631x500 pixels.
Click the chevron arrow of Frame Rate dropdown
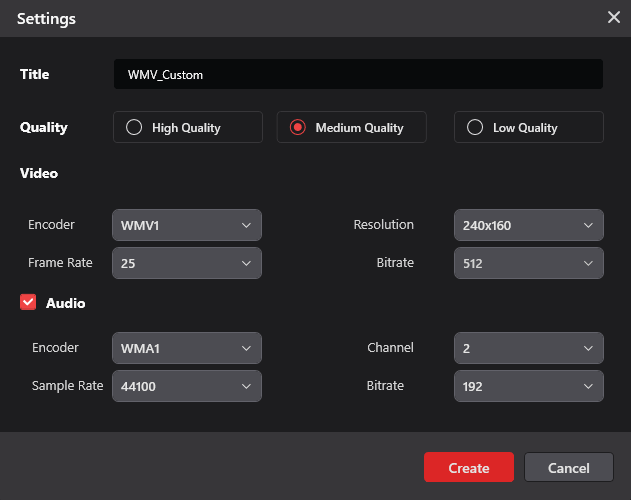[x=246, y=263]
